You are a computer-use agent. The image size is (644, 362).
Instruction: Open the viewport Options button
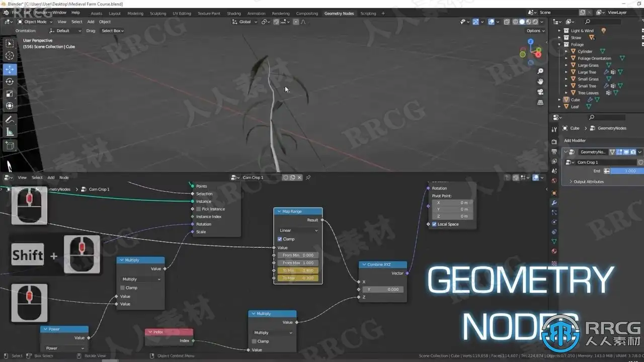point(535,31)
